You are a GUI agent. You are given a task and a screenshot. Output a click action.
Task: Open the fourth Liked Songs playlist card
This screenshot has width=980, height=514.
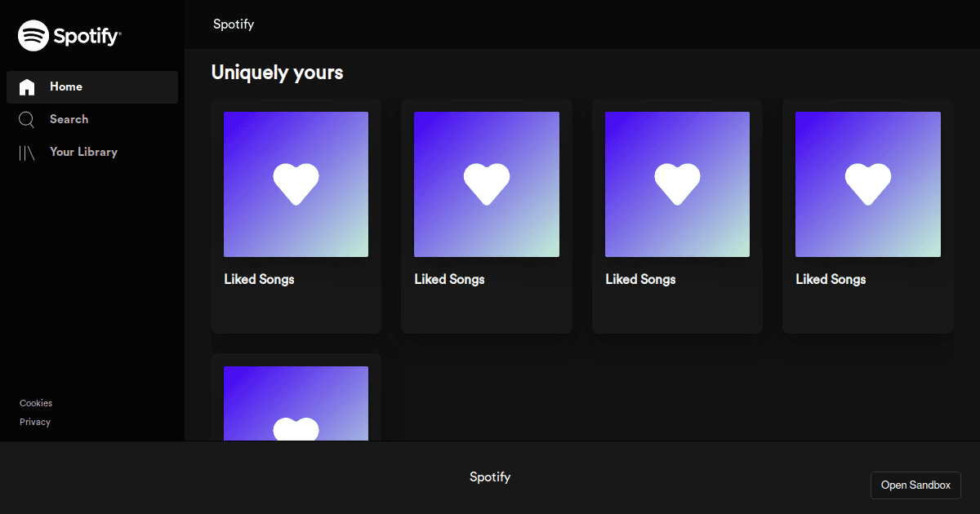867,215
